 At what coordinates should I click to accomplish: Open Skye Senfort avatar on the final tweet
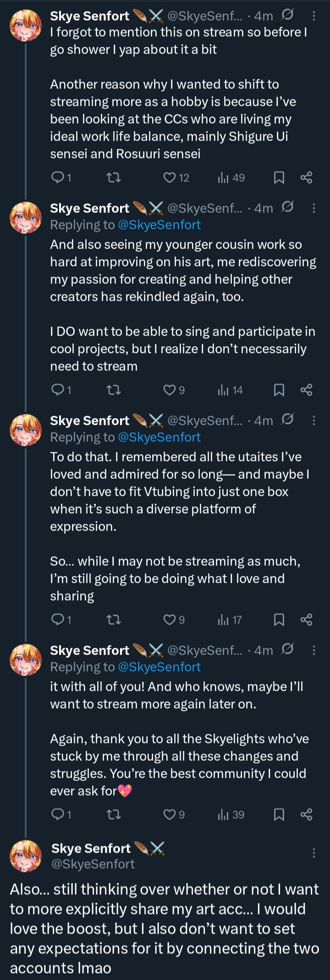tap(26, 856)
